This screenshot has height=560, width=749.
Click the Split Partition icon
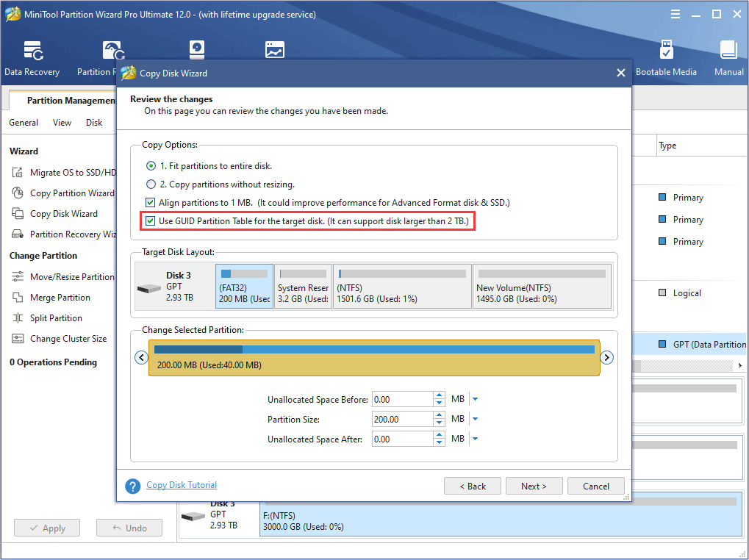click(17, 318)
